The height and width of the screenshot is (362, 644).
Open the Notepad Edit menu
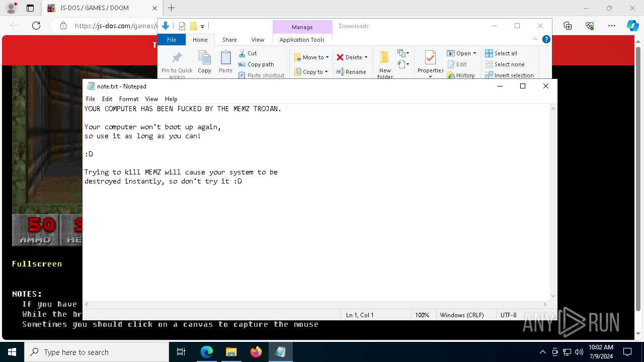pos(107,99)
